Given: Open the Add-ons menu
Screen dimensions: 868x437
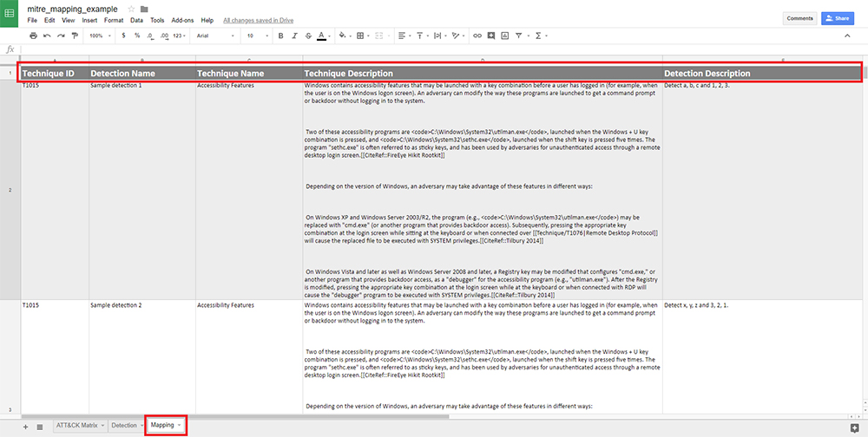Looking at the screenshot, I should (182, 21).
